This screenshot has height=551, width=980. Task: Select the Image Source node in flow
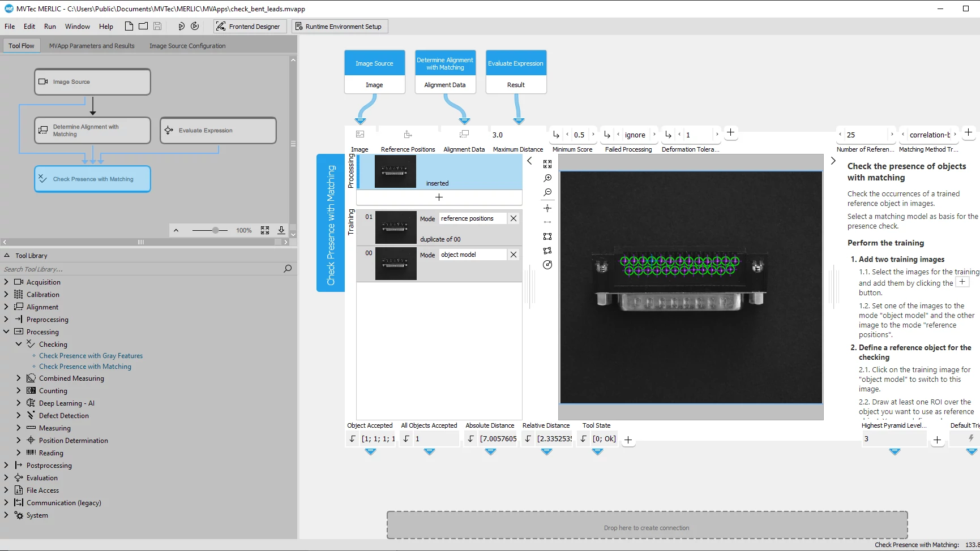(x=92, y=81)
